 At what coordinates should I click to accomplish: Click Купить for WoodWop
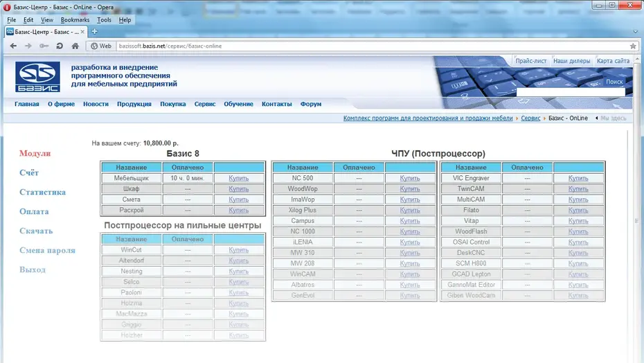click(x=410, y=188)
